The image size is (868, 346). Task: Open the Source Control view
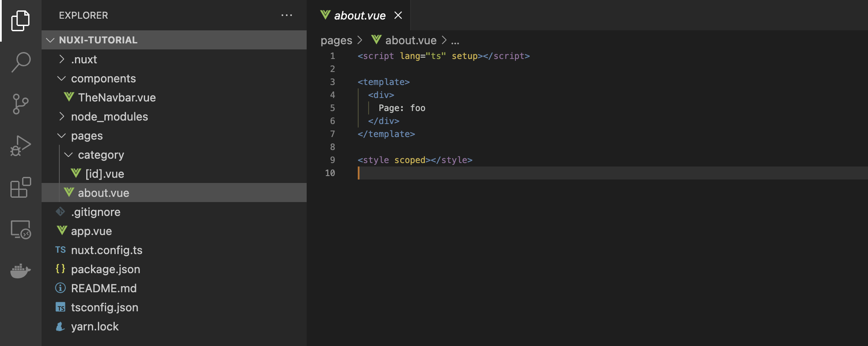coord(20,104)
